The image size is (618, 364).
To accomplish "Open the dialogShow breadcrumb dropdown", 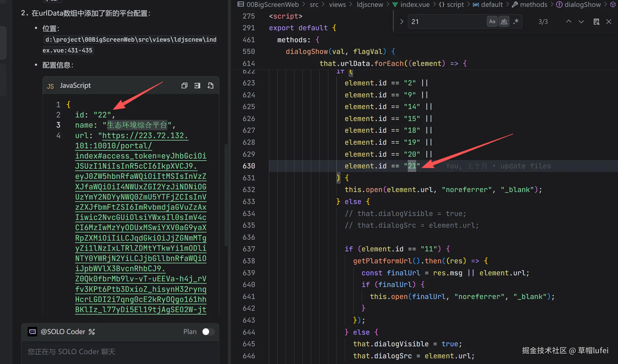I will [x=582, y=4].
